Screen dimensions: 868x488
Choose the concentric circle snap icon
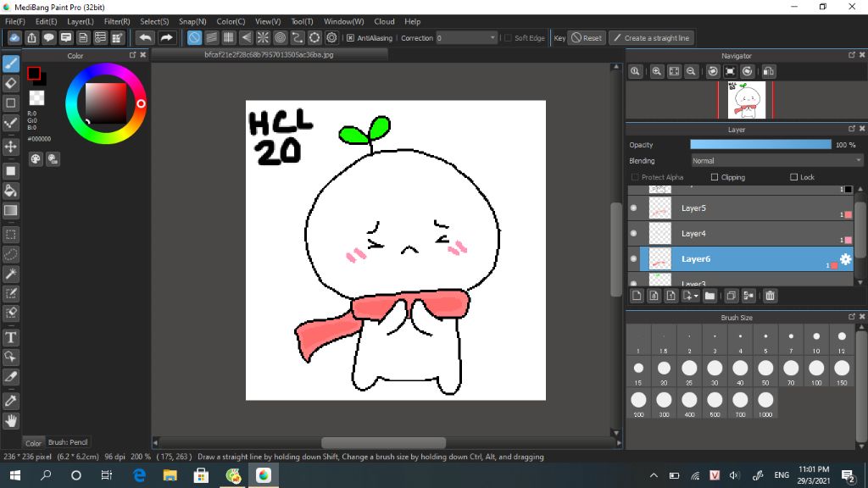coord(280,37)
